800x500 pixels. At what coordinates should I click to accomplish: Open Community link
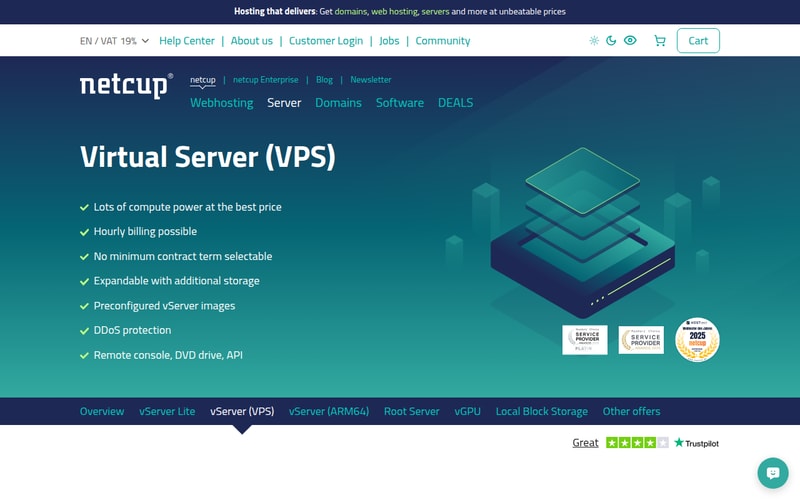[442, 41]
